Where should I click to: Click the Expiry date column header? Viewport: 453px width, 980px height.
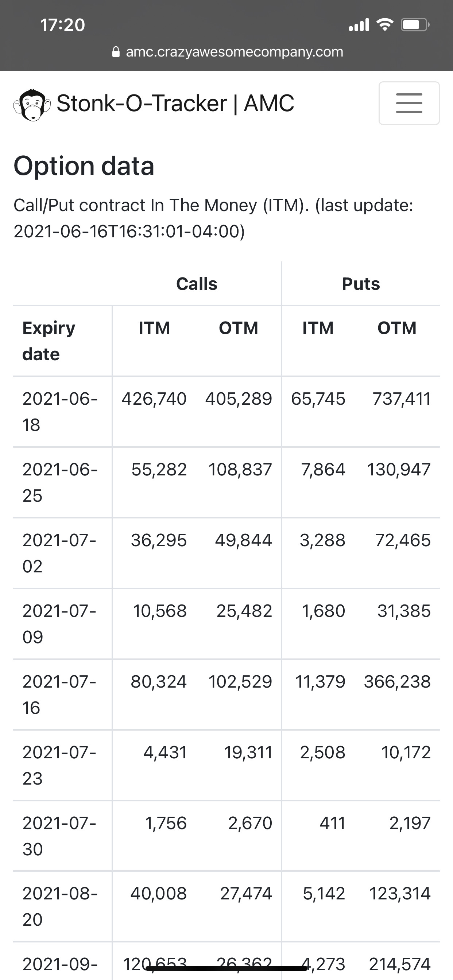tap(49, 341)
